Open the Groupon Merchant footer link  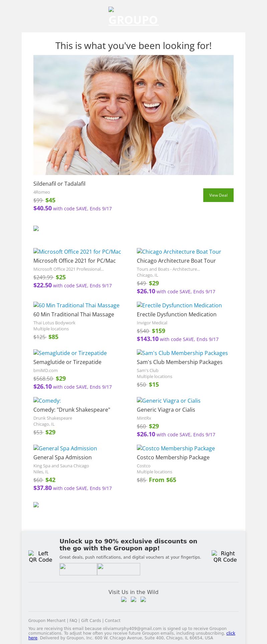(47, 621)
